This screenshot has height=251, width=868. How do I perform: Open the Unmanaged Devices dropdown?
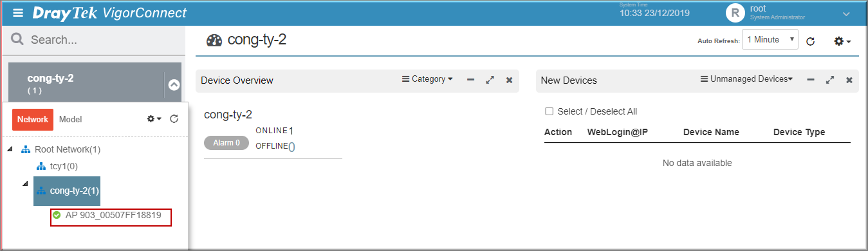pos(746,79)
